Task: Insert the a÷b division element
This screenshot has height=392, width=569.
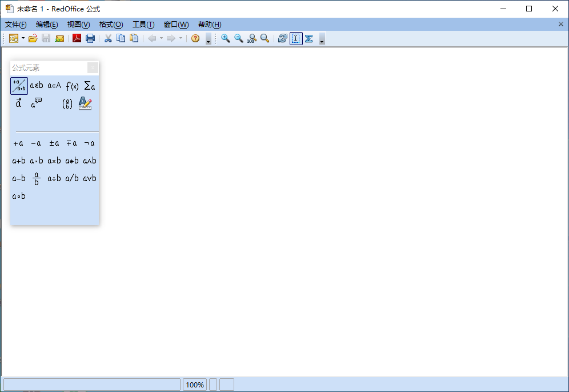Action: [54, 178]
